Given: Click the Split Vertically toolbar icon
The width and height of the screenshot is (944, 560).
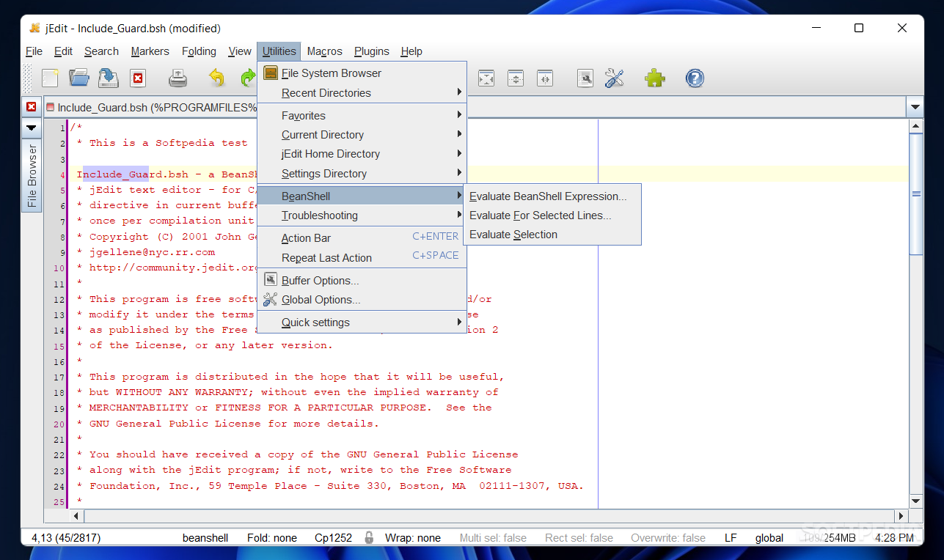Looking at the screenshot, I should pos(544,78).
